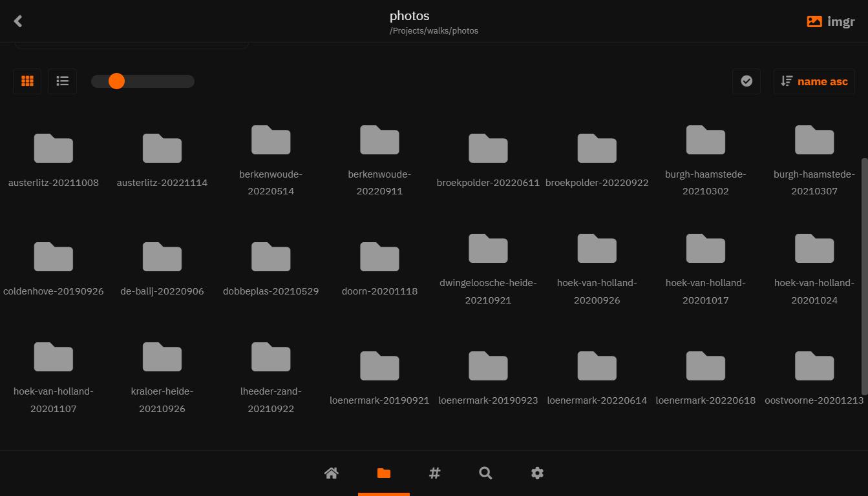Open the broekpolder-20220611 folder icon
This screenshot has height=496, width=868.
[488, 148]
